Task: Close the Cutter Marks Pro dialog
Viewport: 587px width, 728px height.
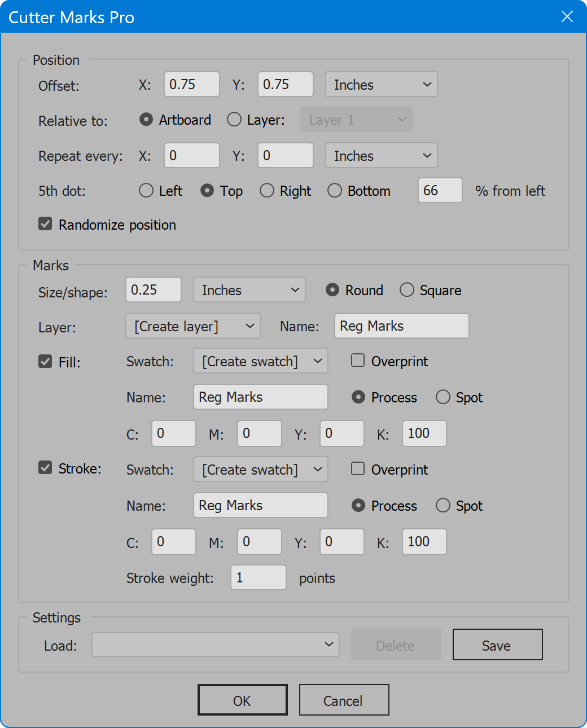Action: pyautogui.click(x=567, y=16)
